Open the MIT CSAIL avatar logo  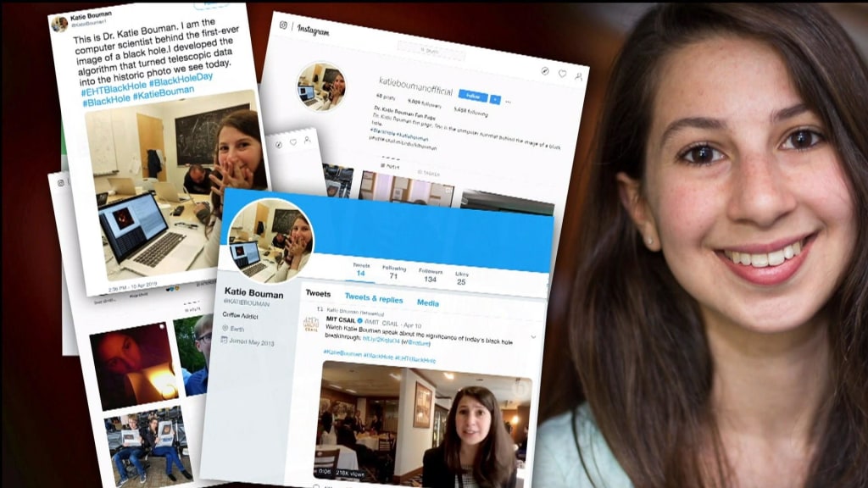[x=311, y=324]
